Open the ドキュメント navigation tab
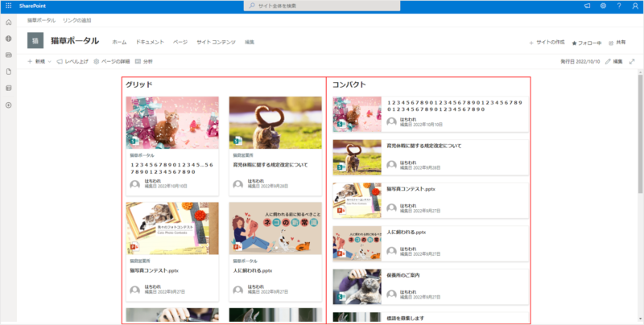 pos(150,41)
